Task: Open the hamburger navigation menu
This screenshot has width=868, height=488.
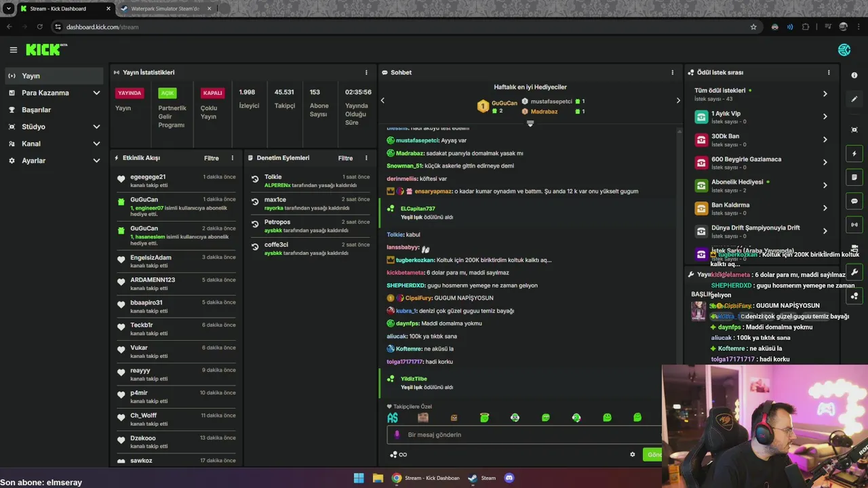Action: point(13,49)
